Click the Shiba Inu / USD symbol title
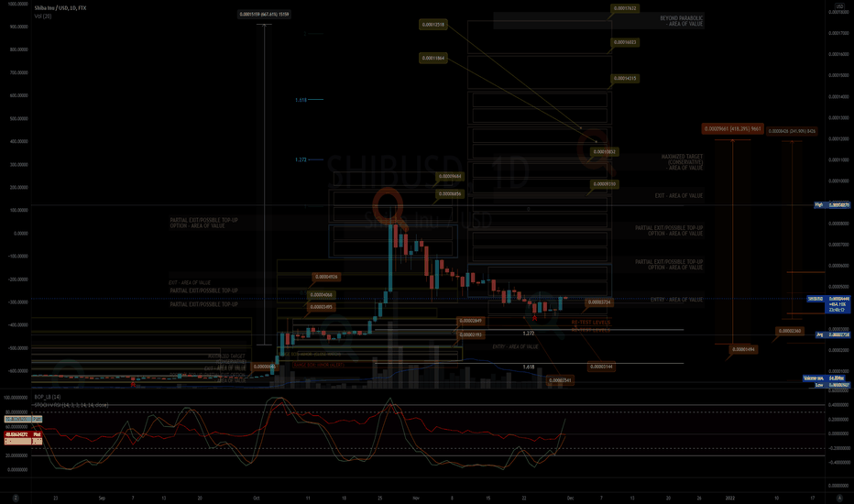 pyautogui.click(x=60, y=8)
